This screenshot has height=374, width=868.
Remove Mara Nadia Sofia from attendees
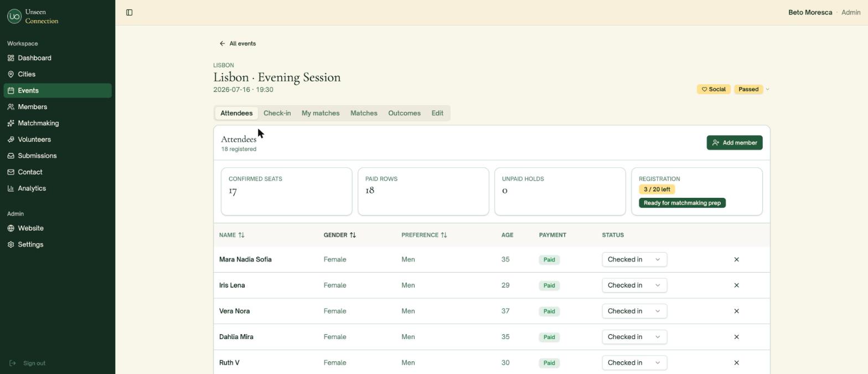pyautogui.click(x=736, y=259)
